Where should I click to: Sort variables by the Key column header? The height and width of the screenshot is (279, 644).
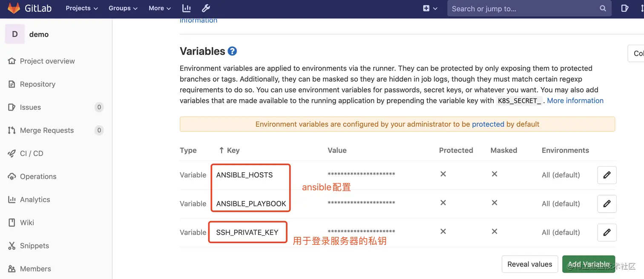point(233,150)
